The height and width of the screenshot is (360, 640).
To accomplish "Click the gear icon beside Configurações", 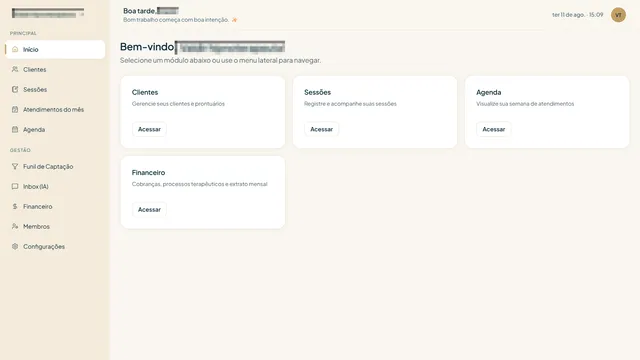I will point(15,247).
